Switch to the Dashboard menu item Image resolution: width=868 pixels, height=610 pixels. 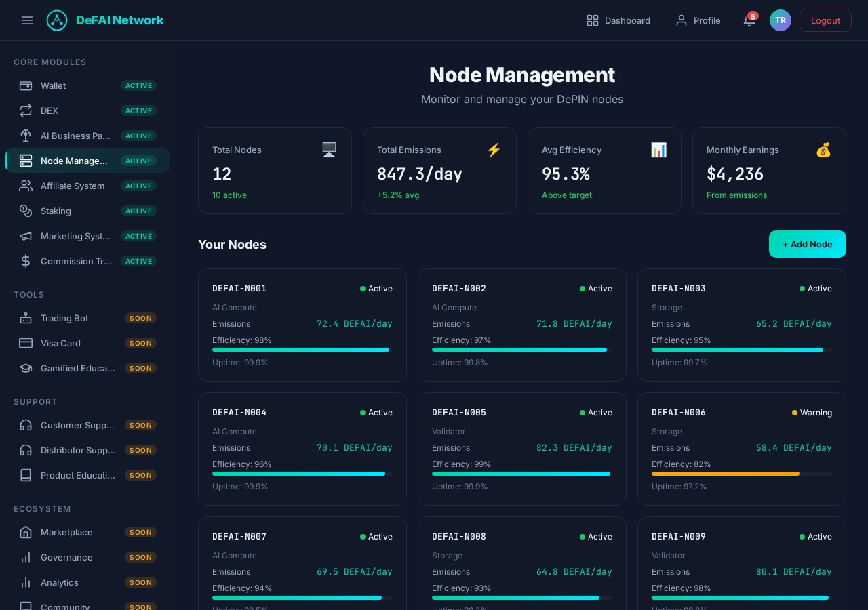click(618, 20)
